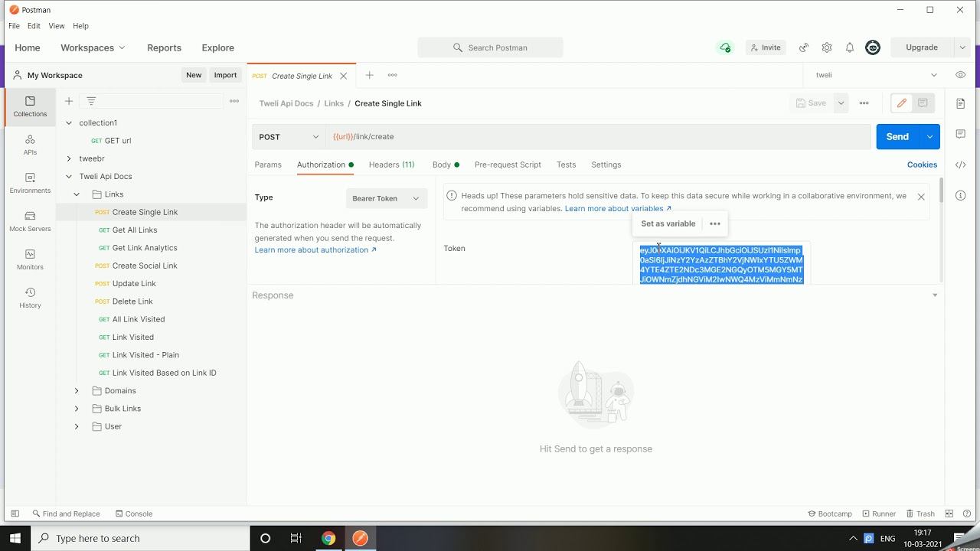Dismiss the Heads up warning banner

921,197
